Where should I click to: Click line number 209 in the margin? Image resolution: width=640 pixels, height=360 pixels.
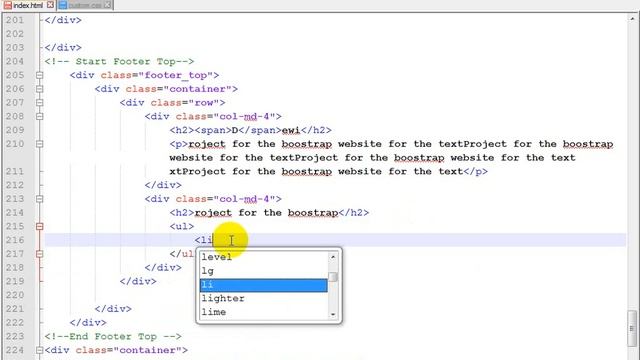15,130
